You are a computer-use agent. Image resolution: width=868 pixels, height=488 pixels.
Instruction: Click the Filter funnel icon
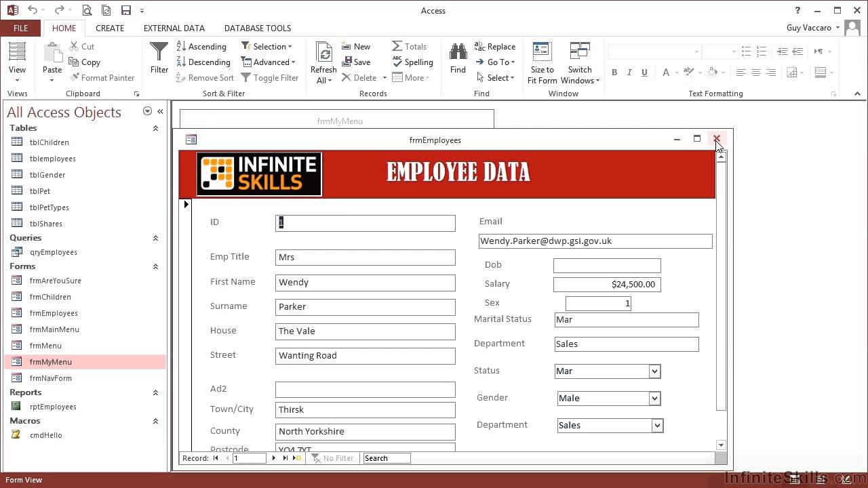[159, 58]
